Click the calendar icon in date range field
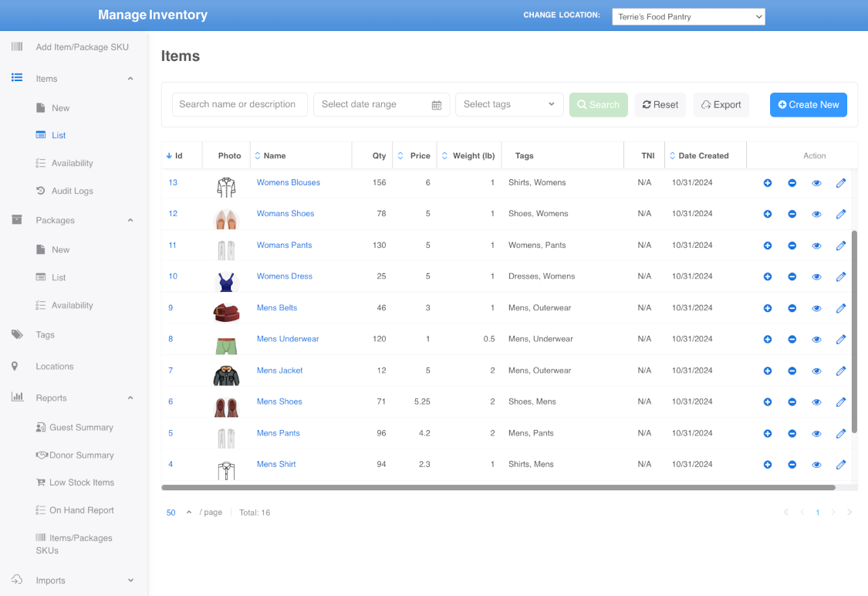Viewport: 868px width, 596px height. pyautogui.click(x=436, y=105)
